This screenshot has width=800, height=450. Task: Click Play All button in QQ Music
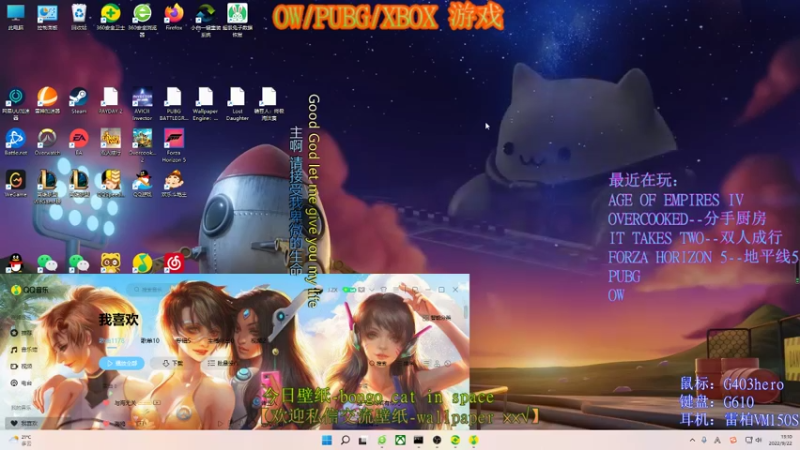point(122,363)
